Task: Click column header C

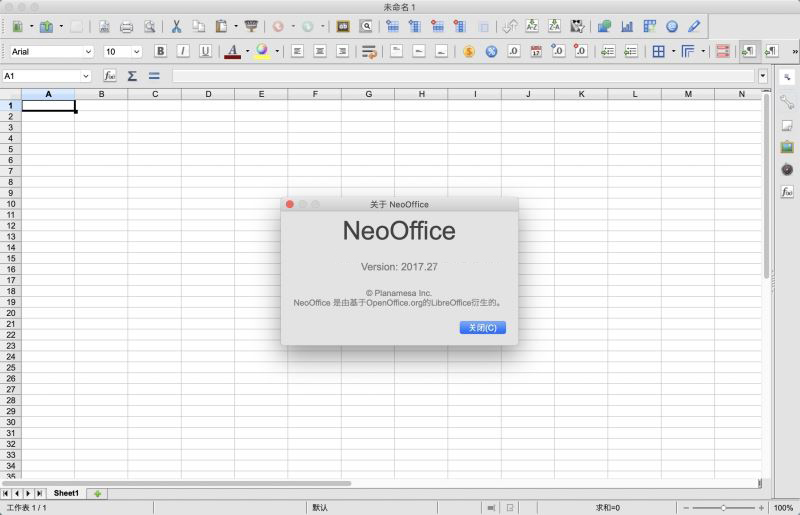Action: click(x=155, y=94)
